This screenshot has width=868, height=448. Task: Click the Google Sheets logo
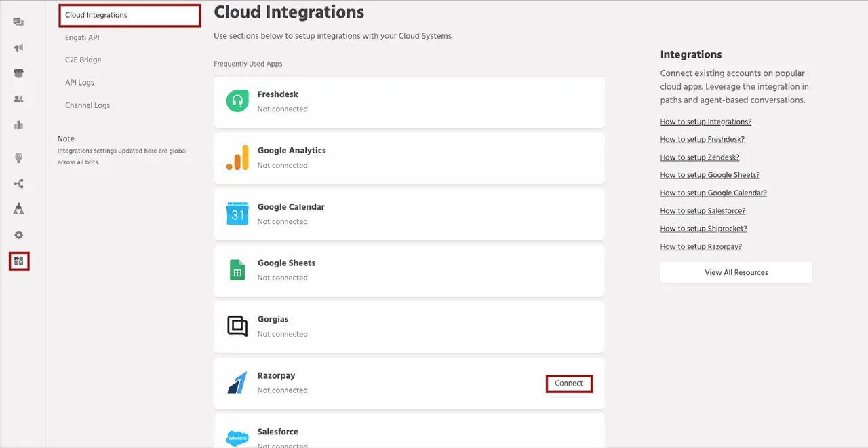(237, 270)
